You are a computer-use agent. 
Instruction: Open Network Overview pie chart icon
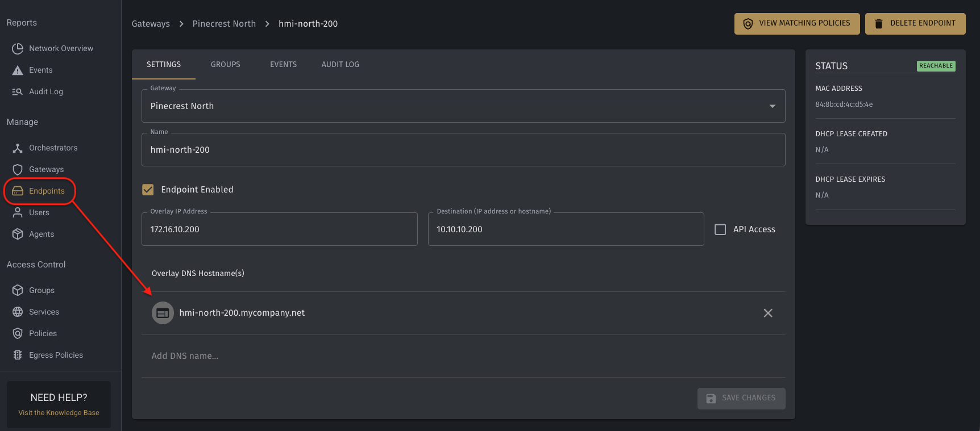18,49
